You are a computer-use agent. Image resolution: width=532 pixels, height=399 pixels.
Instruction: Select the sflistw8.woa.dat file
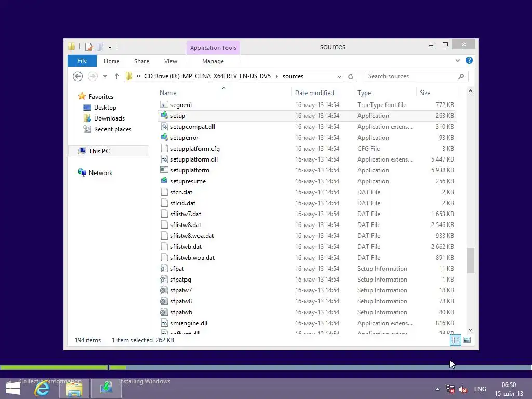point(307,235)
